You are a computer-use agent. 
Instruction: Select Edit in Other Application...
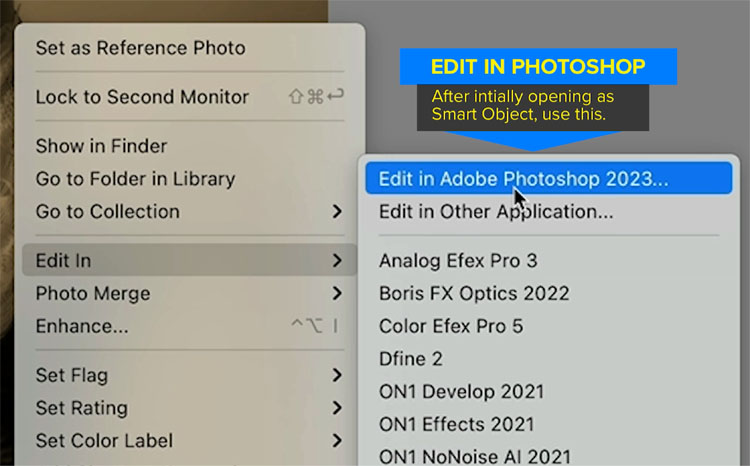pos(549,211)
